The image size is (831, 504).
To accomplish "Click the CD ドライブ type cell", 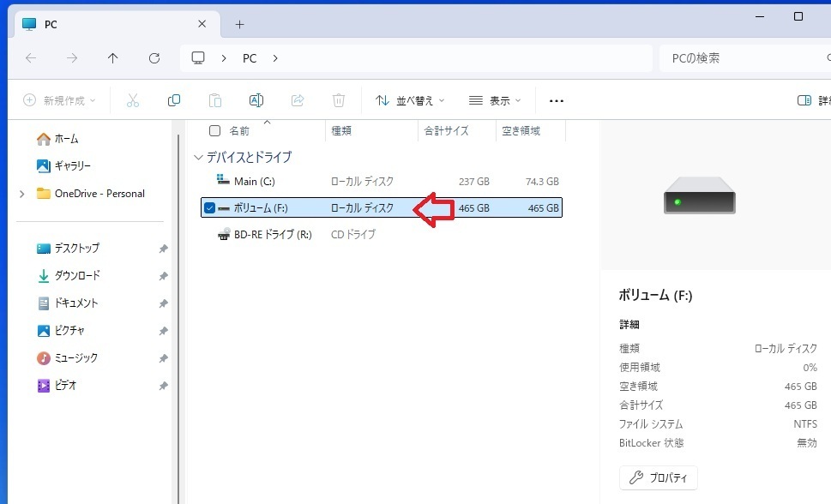I will coord(353,234).
